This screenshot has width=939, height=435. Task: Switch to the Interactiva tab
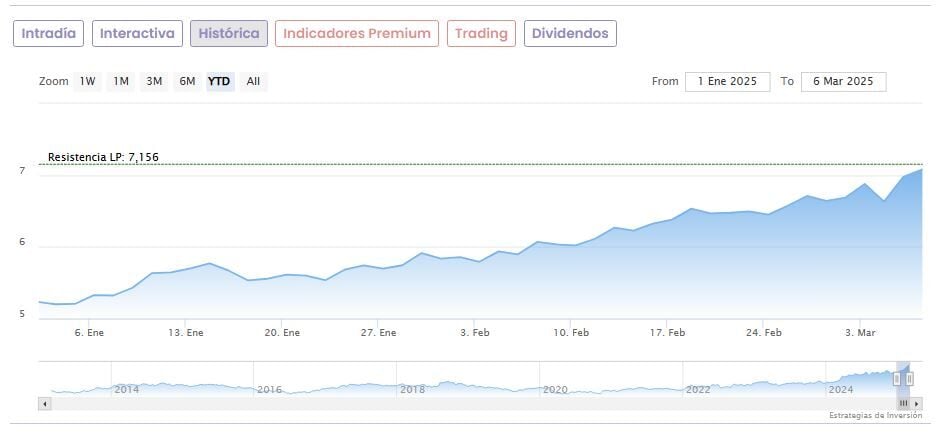138,33
